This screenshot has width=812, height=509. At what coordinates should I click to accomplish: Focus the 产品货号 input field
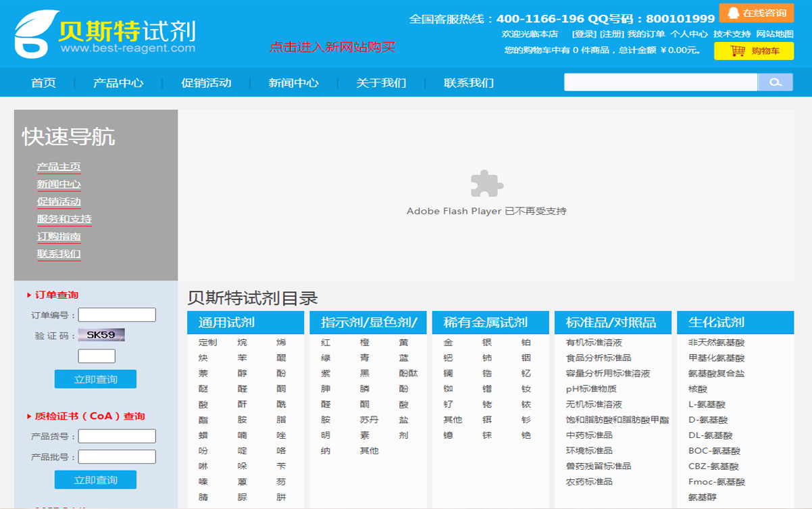(117, 436)
